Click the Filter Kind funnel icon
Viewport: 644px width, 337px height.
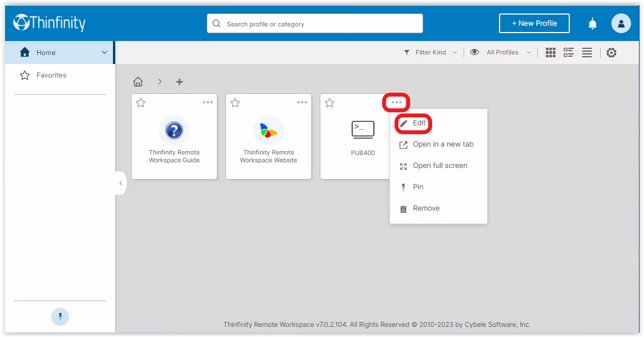407,53
